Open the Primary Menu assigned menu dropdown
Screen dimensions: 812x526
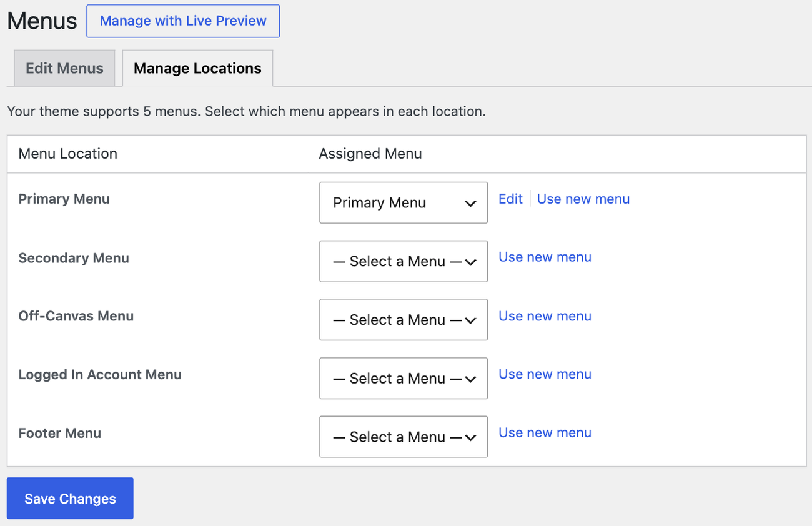[404, 202]
